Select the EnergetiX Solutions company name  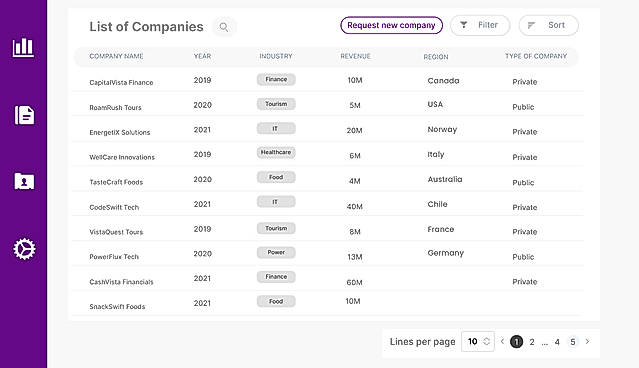(x=120, y=132)
